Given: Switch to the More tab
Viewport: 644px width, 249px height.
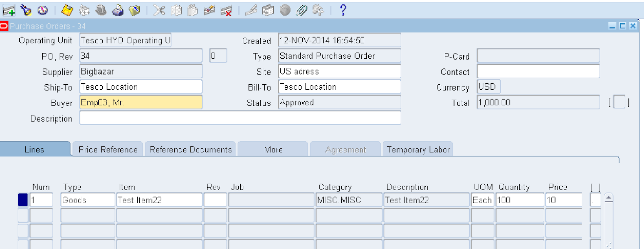Looking at the screenshot, I should [x=273, y=149].
